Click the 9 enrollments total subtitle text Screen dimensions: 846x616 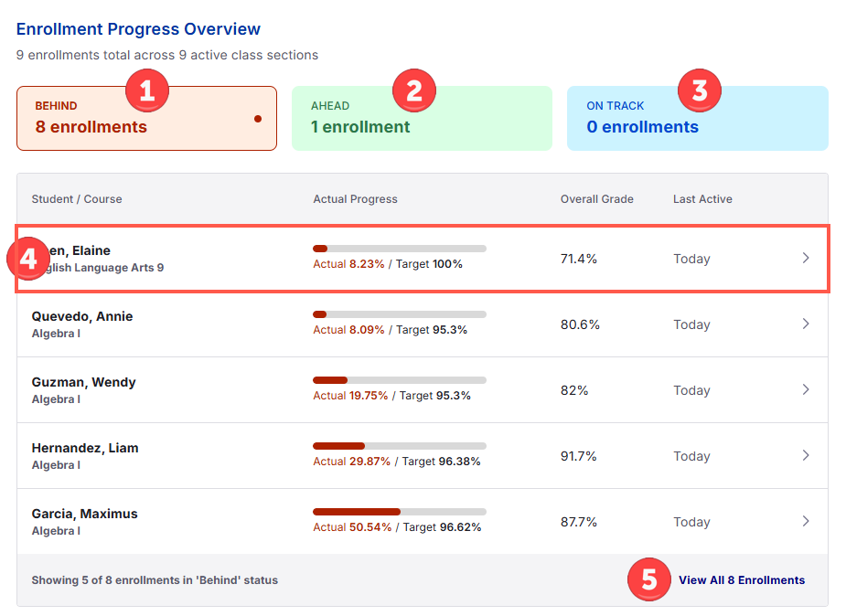167,55
